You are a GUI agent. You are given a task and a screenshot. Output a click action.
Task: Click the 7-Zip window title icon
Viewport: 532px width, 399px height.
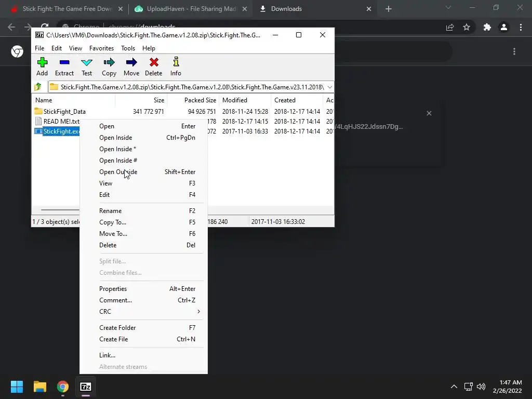(39, 35)
